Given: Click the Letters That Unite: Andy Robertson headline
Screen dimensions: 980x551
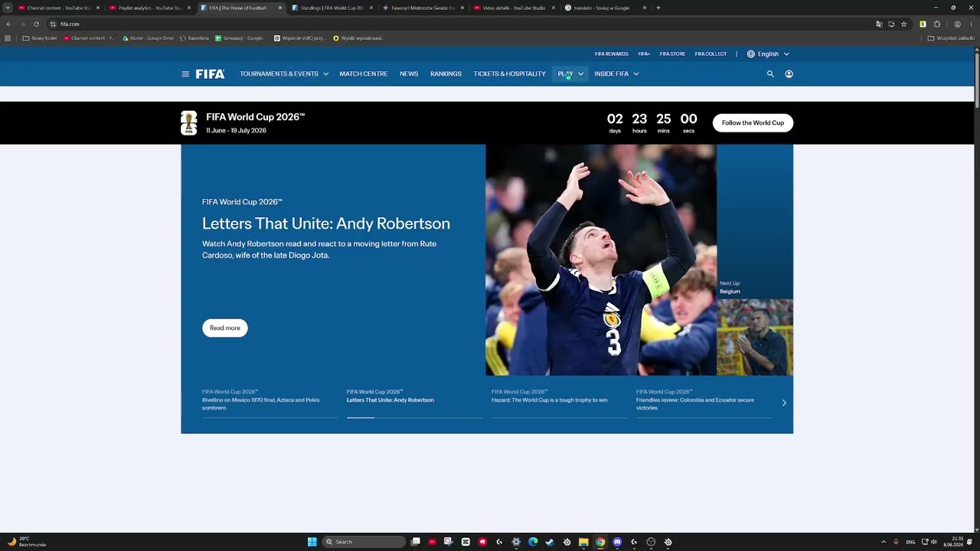Looking at the screenshot, I should point(326,223).
